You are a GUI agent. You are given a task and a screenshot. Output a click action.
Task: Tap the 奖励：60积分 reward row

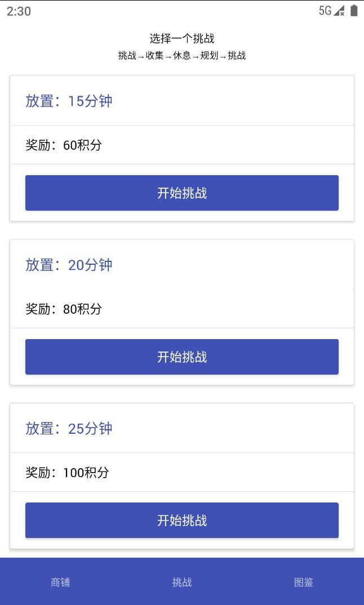(64, 145)
